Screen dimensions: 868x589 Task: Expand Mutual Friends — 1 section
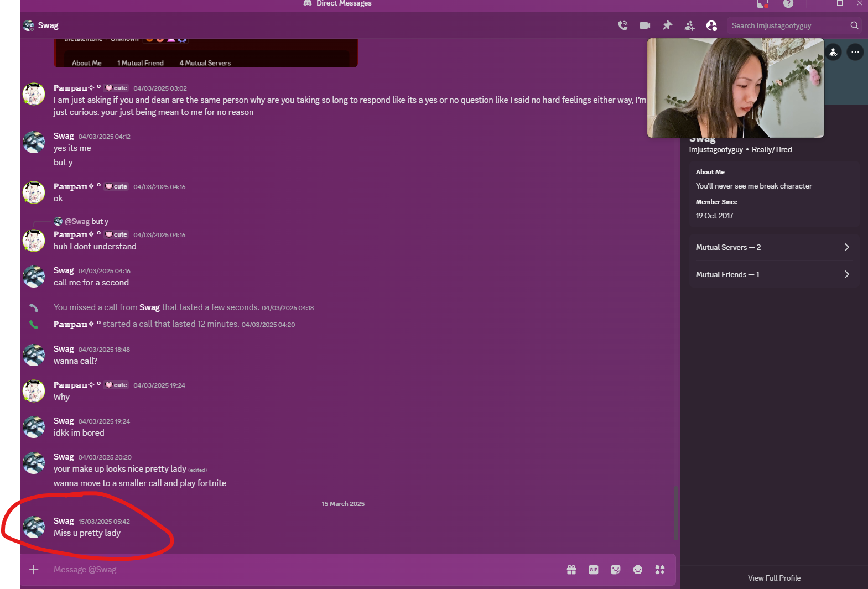click(773, 274)
